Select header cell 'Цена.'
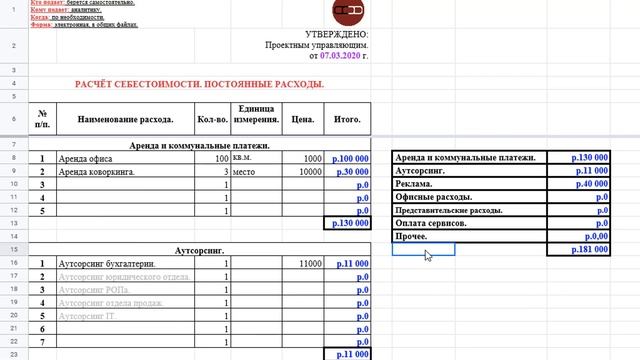Image resolution: width=640 pixels, height=360 pixels. click(303, 119)
